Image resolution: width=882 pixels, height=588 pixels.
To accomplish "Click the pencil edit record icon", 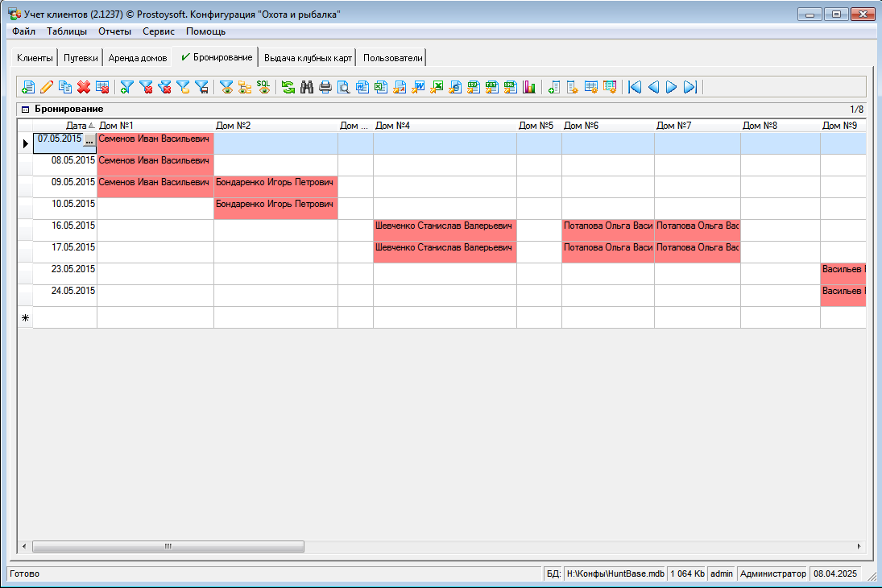I will point(47,87).
